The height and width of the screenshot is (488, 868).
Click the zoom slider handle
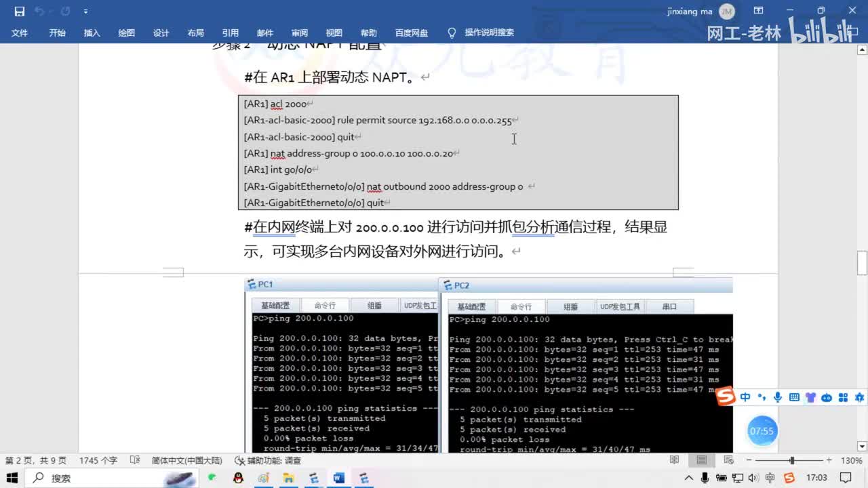[791, 460]
